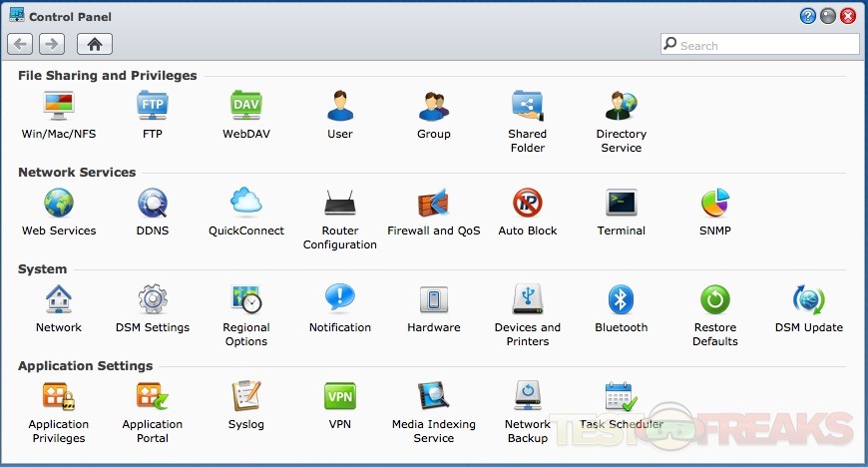Open Shared Folder management
This screenshot has height=467, width=868.
tap(527, 106)
